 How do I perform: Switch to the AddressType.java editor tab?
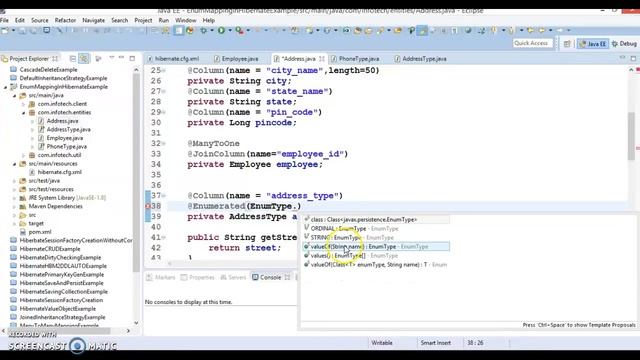pos(420,59)
